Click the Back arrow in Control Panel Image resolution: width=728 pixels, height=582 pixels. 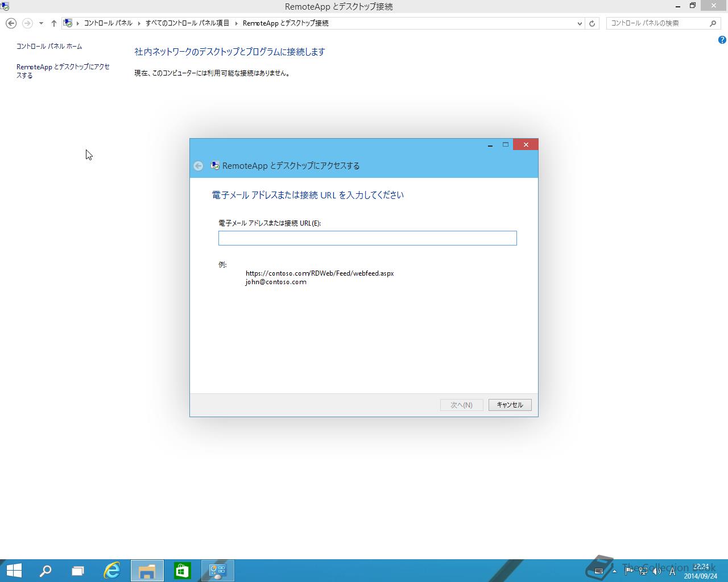(11, 23)
